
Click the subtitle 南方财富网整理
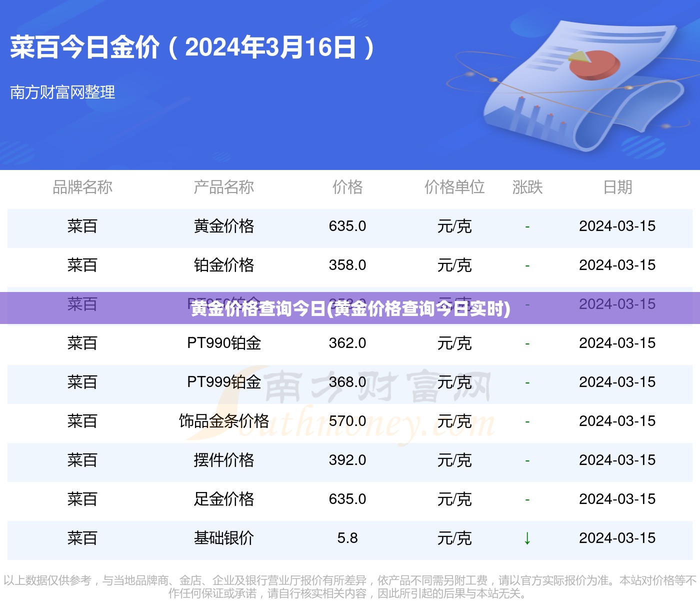coord(62,92)
